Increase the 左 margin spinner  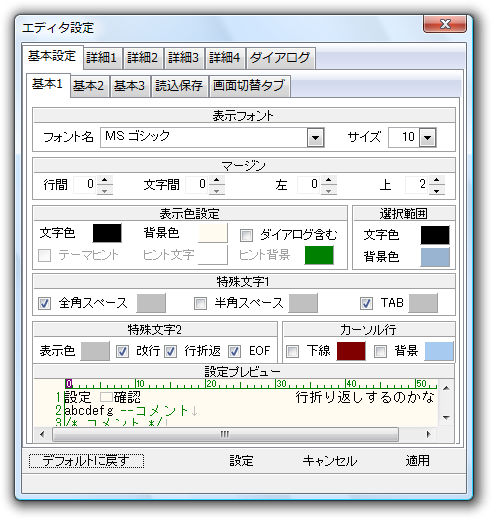pos(329,180)
